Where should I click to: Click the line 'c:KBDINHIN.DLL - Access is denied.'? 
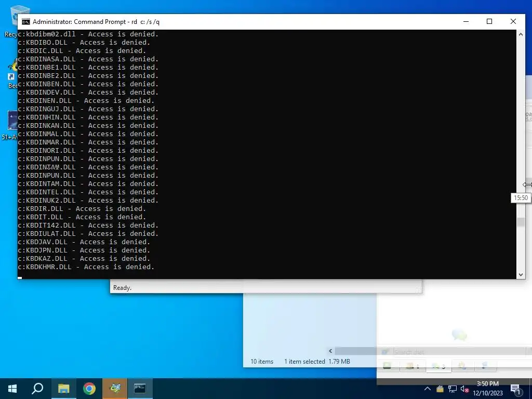pyautogui.click(x=88, y=117)
